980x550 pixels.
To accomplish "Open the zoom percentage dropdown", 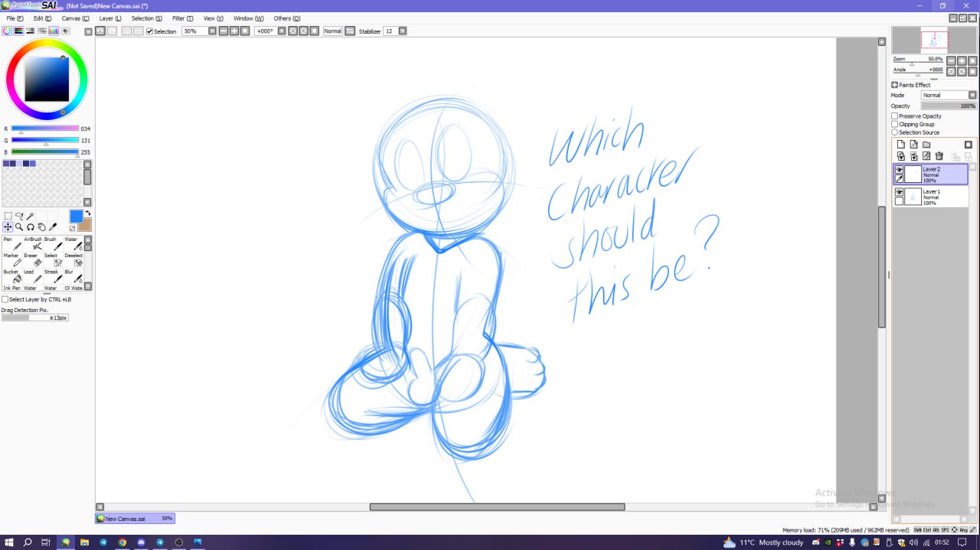I will [x=213, y=31].
